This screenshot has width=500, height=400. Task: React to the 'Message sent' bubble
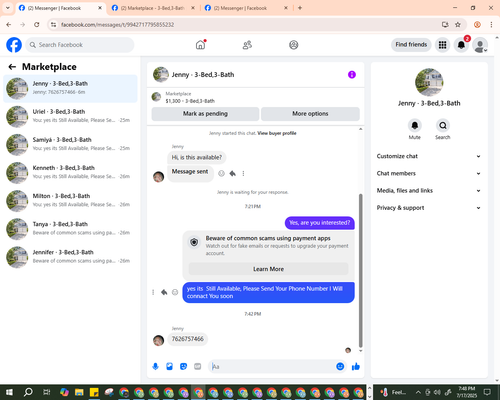pos(221,173)
